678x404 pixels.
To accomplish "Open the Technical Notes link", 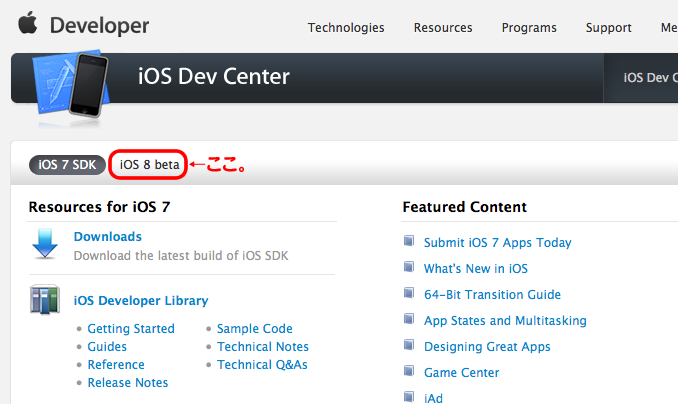I will [263, 347].
